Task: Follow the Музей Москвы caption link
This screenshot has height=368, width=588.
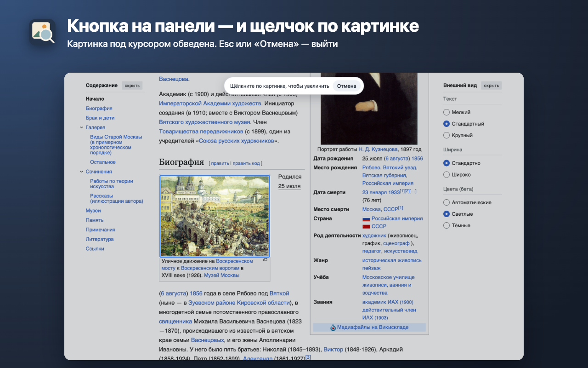Action: click(221, 276)
